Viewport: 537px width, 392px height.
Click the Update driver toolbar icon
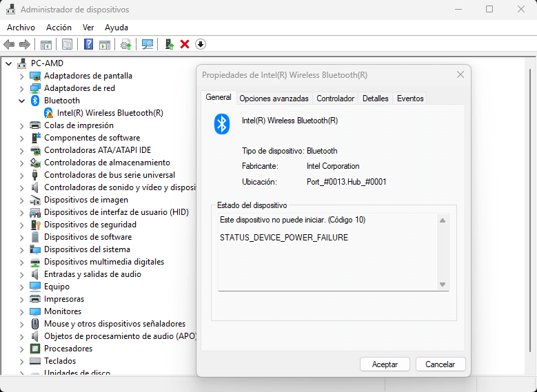[x=126, y=45]
